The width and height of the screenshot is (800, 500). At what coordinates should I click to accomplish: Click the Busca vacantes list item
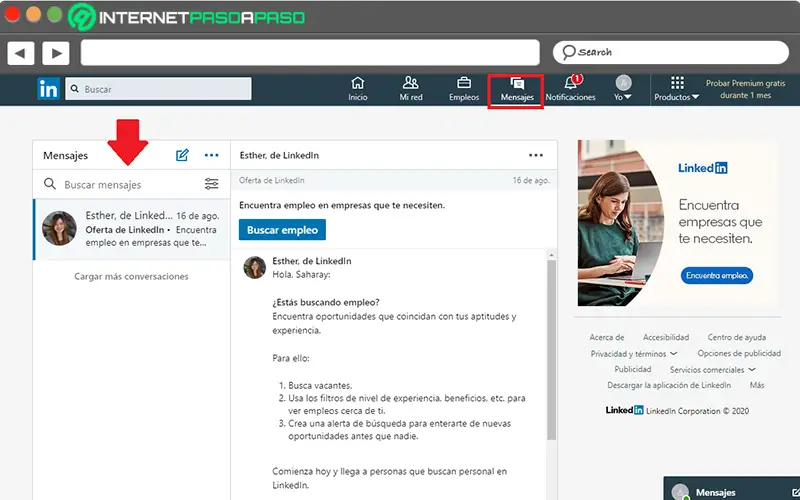pyautogui.click(x=320, y=385)
